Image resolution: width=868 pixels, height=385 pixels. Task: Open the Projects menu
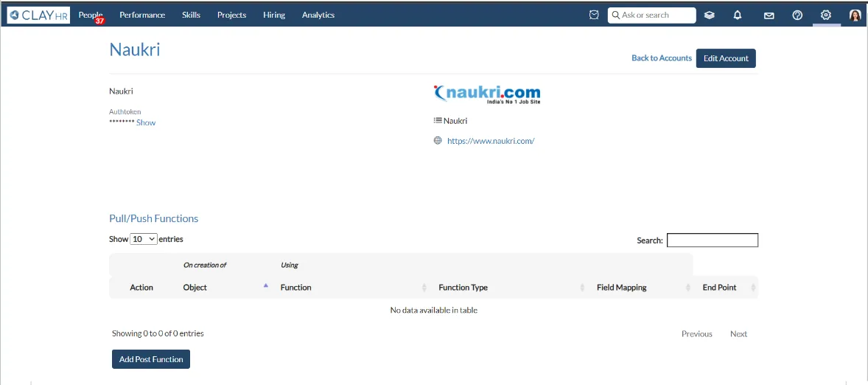(232, 15)
